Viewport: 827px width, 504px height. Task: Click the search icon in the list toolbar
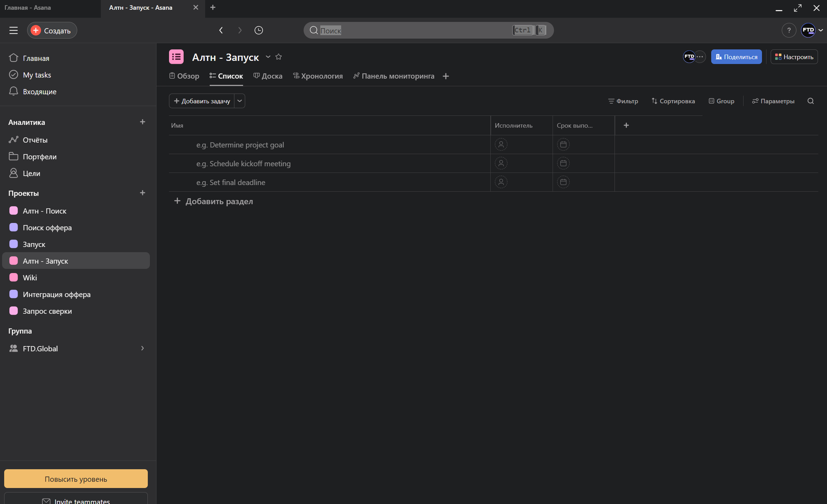(x=810, y=101)
